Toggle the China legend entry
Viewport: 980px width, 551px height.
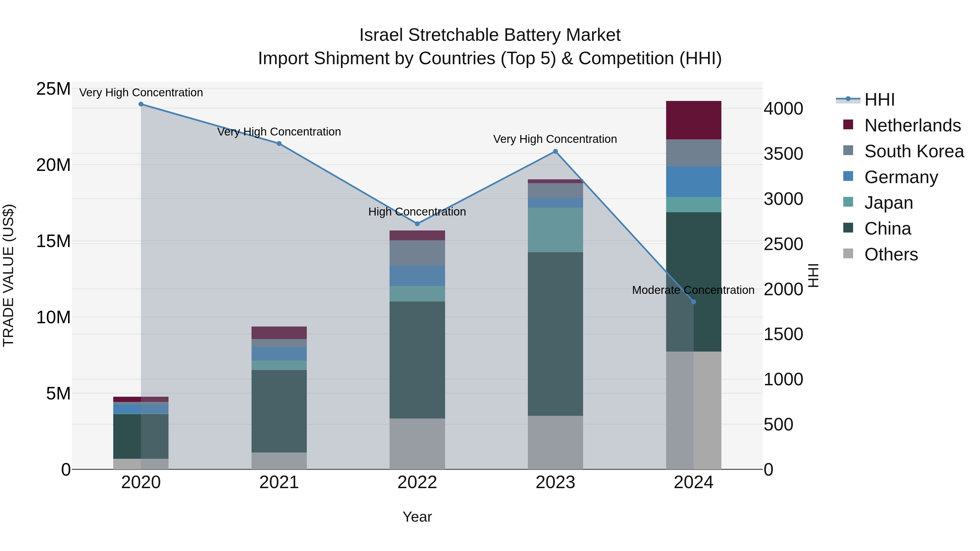pyautogui.click(x=877, y=229)
